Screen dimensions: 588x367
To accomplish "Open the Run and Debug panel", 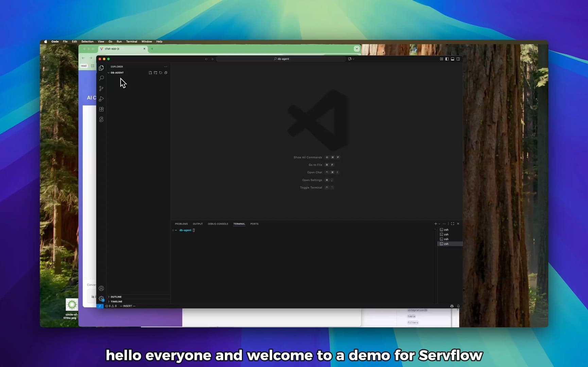I will [101, 99].
